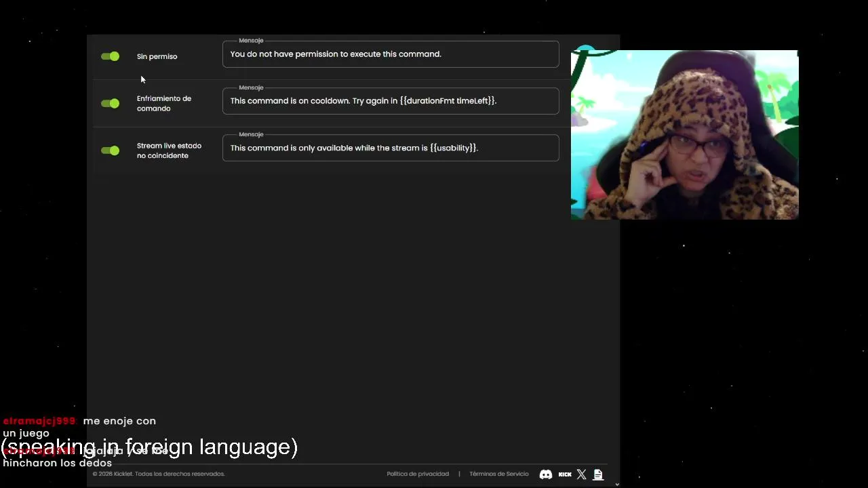This screenshot has height=488, width=868.
Task: Click the Sin permiso label
Action: [x=157, y=56]
